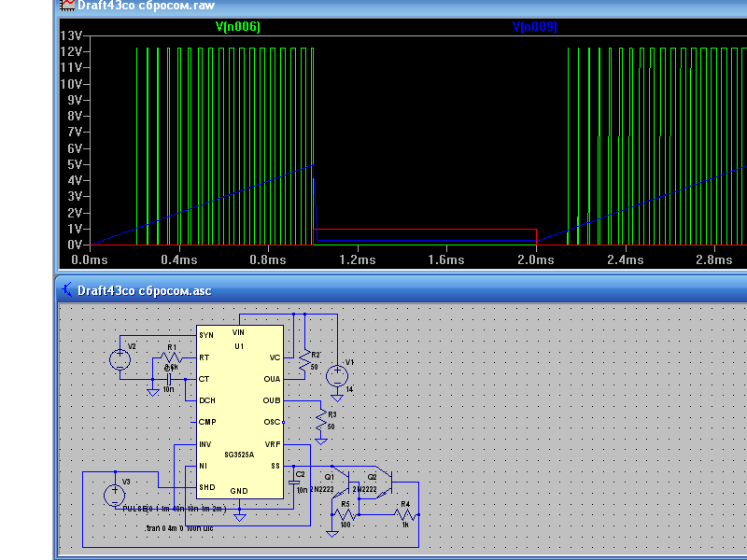Select the blue V(n009) trace label

[x=534, y=27]
